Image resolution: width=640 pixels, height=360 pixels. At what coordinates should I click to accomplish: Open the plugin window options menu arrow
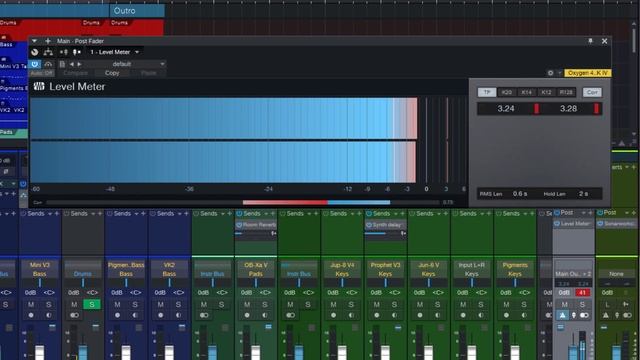[34, 41]
